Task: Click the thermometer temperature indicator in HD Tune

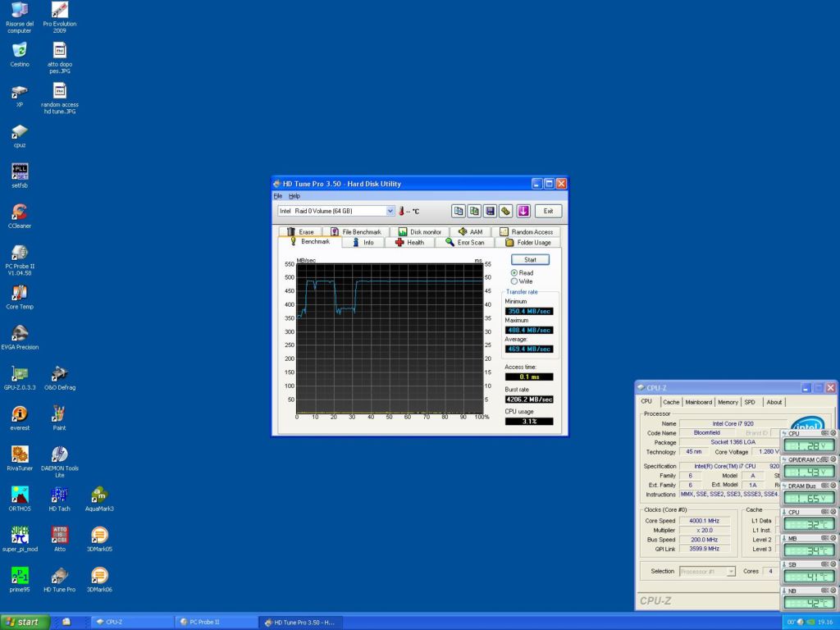Action: point(401,211)
